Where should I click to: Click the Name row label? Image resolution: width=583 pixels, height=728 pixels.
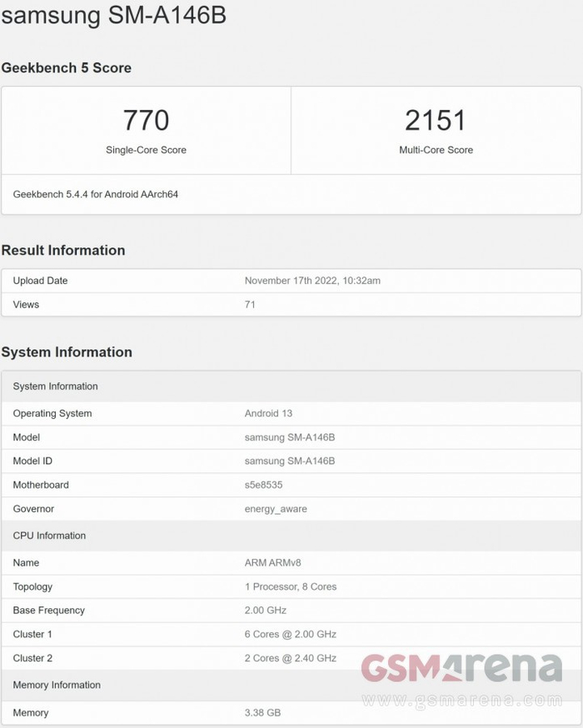[26, 563]
